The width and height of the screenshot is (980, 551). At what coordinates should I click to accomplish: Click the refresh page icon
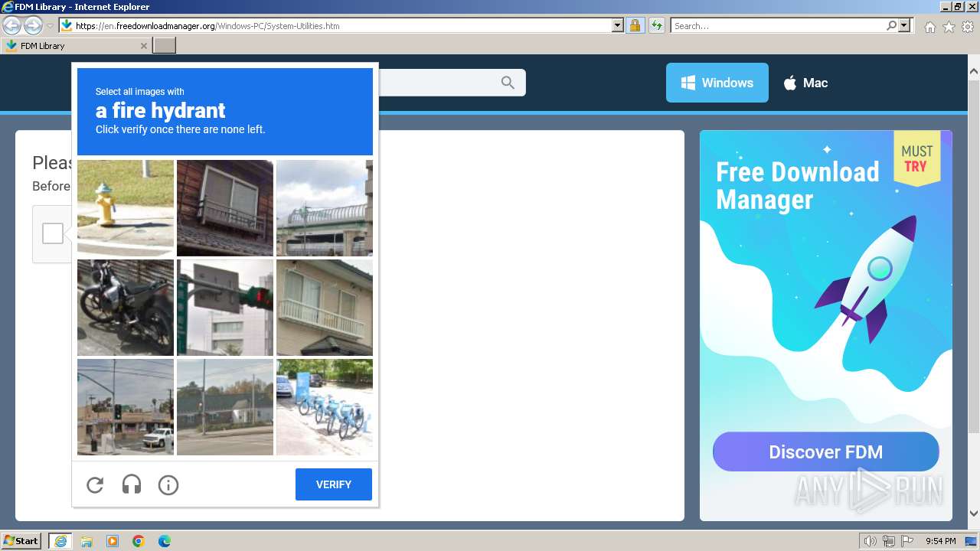coord(656,25)
